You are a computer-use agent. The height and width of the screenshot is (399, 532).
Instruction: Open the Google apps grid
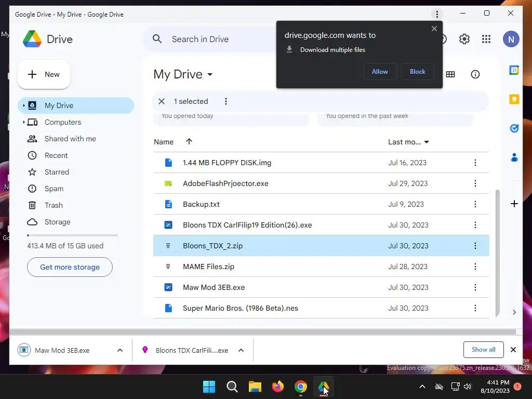tap(486, 39)
